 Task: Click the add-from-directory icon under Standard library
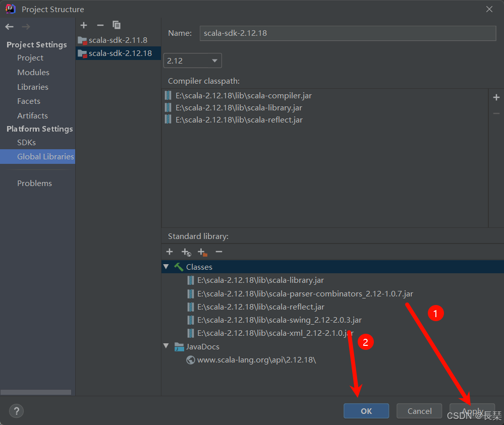click(x=202, y=252)
